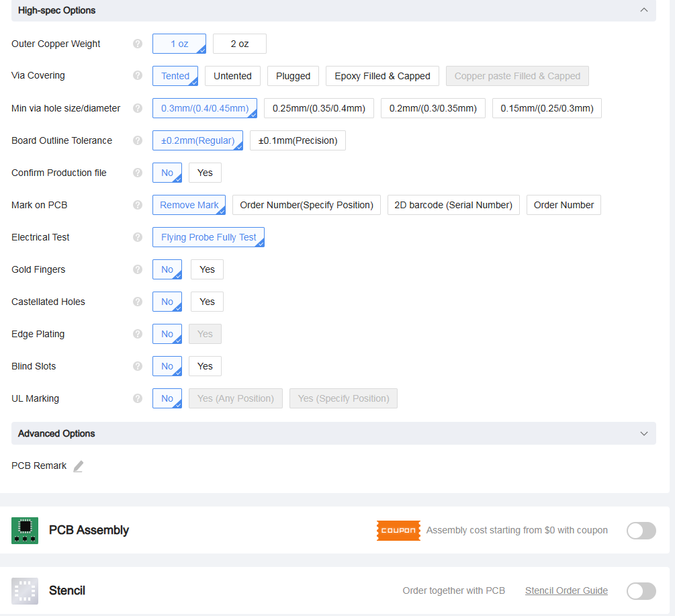Open help tooltip for Board Outline Tolerance
This screenshot has width=675, height=616.
(138, 140)
